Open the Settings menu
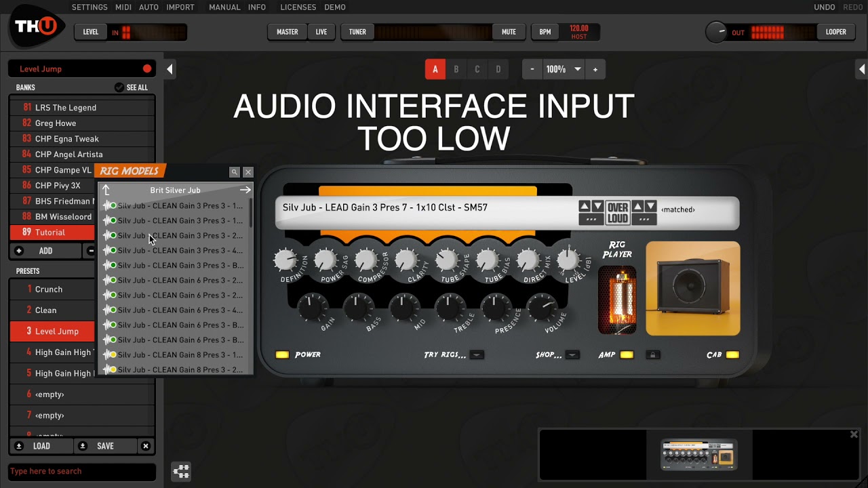This screenshot has width=868, height=488. pyautogui.click(x=90, y=7)
